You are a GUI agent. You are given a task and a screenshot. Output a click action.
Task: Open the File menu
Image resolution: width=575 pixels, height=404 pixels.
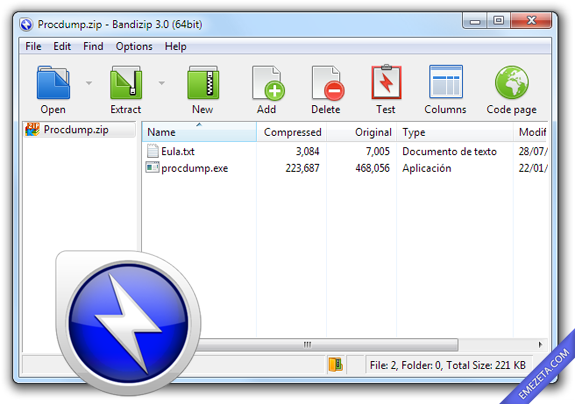33,46
